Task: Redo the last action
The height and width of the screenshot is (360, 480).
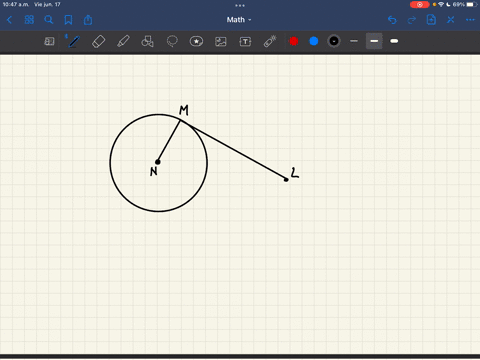Action: coord(412,20)
